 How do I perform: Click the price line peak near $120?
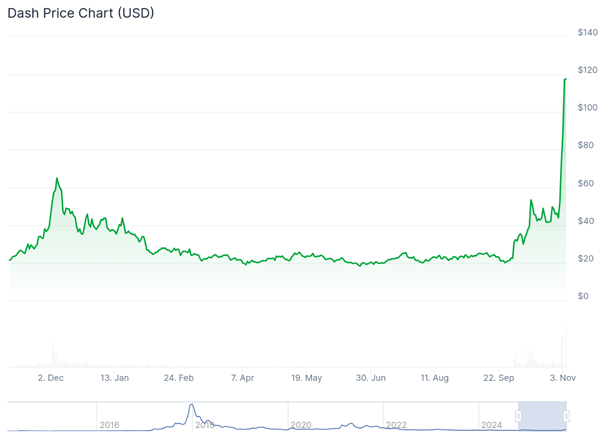566,79
